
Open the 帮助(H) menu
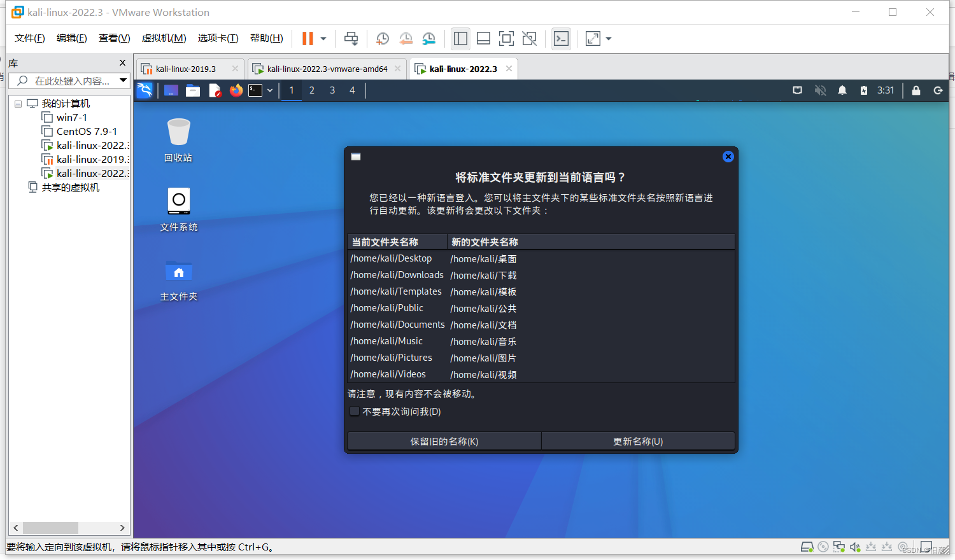coord(267,38)
